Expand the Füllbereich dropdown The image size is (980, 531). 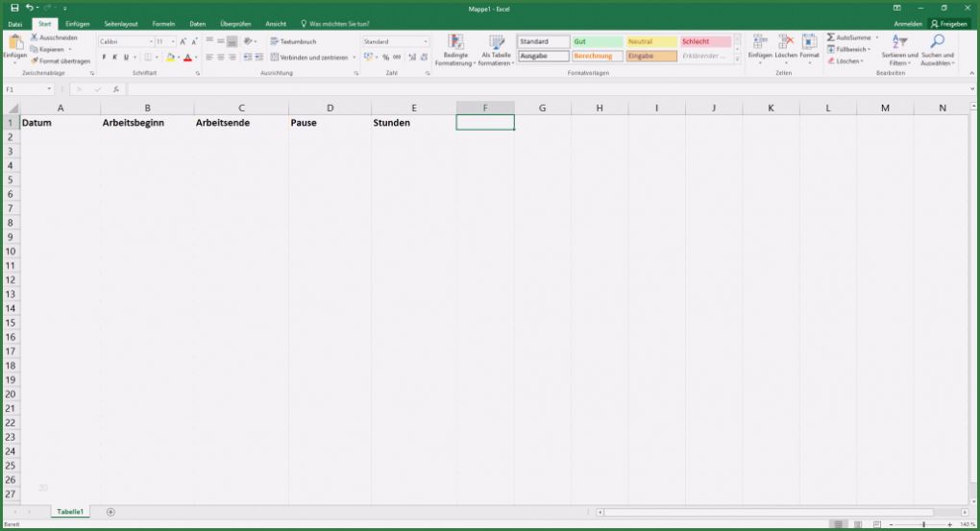(870, 49)
